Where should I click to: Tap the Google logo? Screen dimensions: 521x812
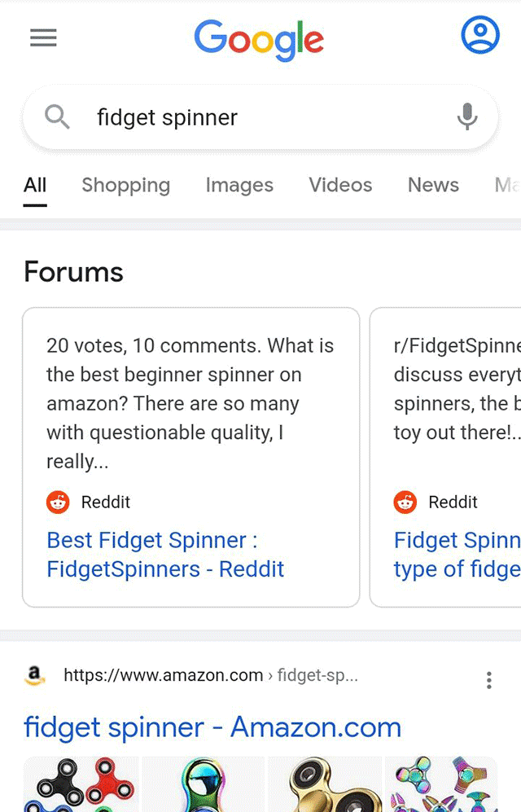tap(259, 39)
